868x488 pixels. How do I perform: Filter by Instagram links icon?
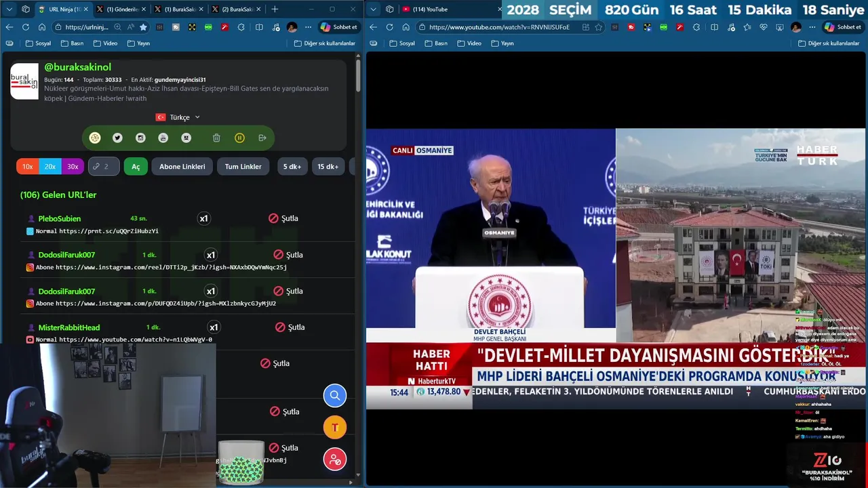[x=140, y=138]
